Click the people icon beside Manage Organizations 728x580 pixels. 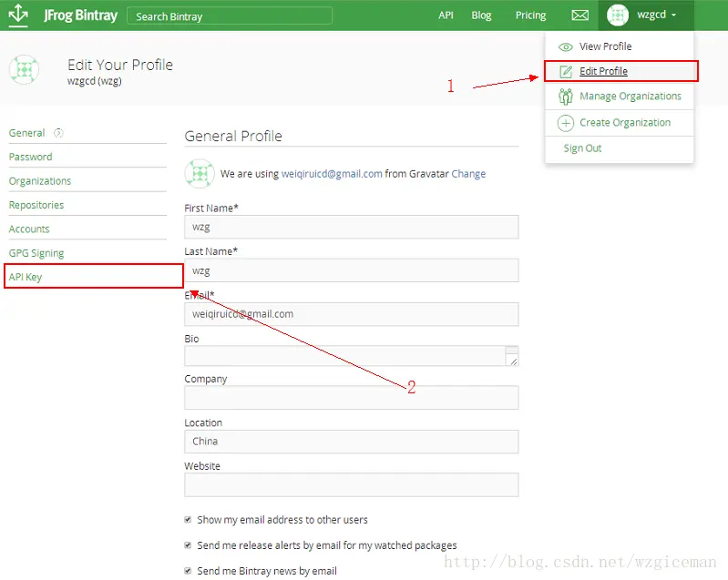(x=566, y=97)
